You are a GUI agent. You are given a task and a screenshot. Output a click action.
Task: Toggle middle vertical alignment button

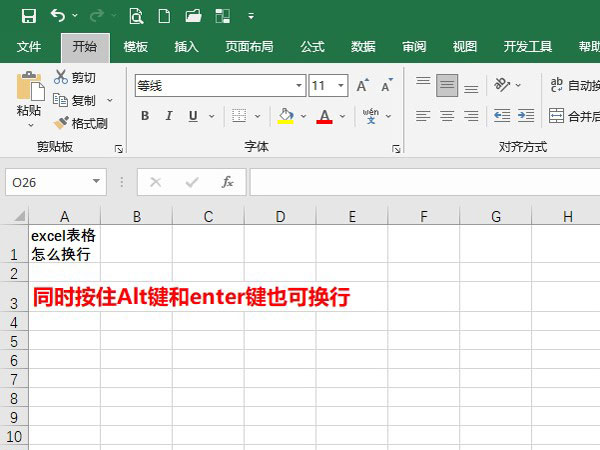(x=447, y=85)
